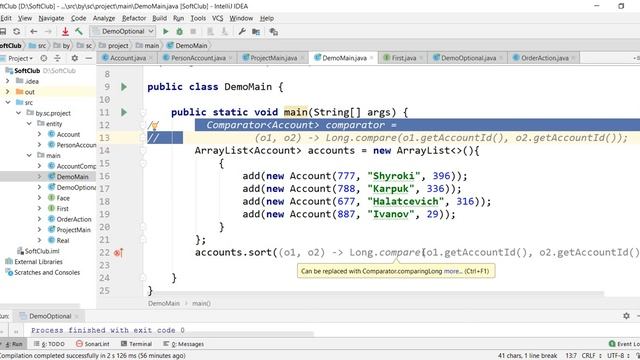640x360 pixels.
Task: Open the View menu
Action: [25, 18]
